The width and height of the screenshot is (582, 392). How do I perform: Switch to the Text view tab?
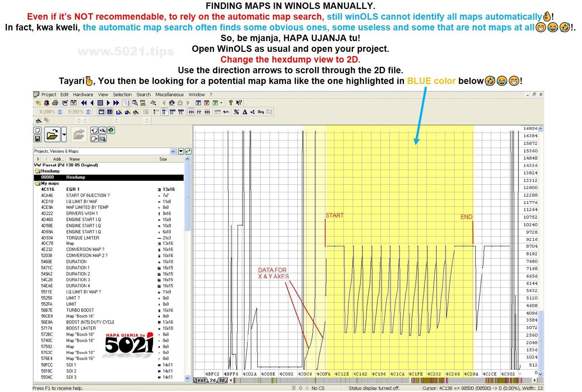[x=200, y=381]
